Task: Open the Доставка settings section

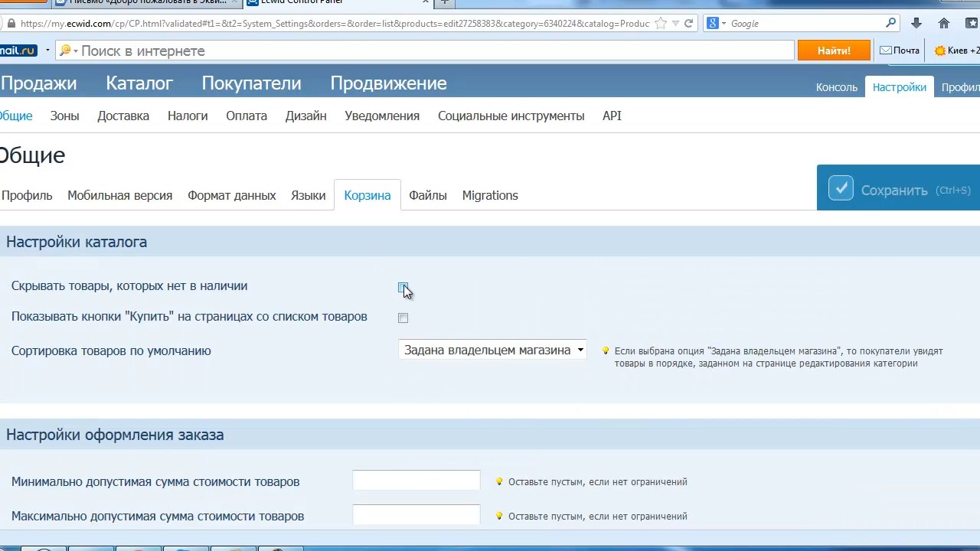Action: click(x=123, y=116)
